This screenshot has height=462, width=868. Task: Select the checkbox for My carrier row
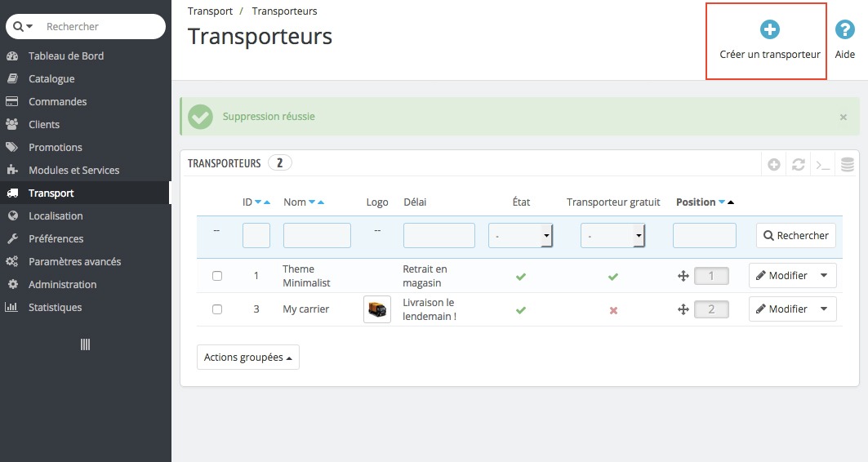tap(217, 309)
